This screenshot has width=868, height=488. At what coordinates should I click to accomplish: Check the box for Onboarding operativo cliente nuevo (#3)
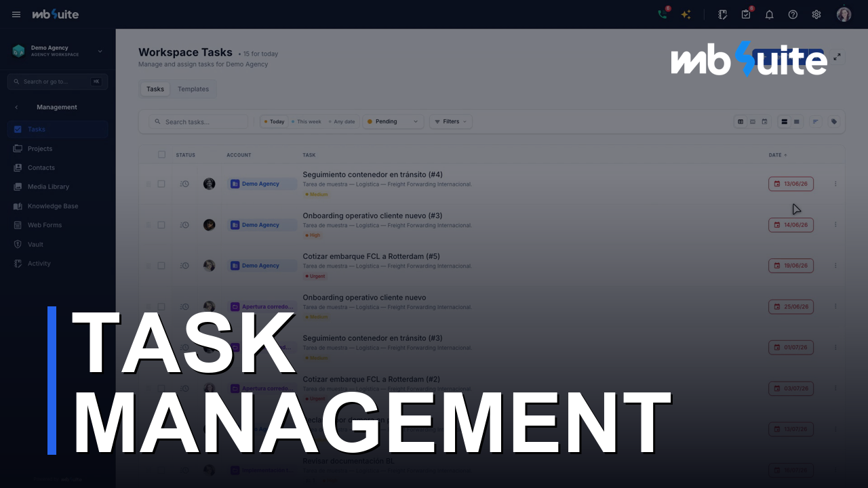point(161,225)
